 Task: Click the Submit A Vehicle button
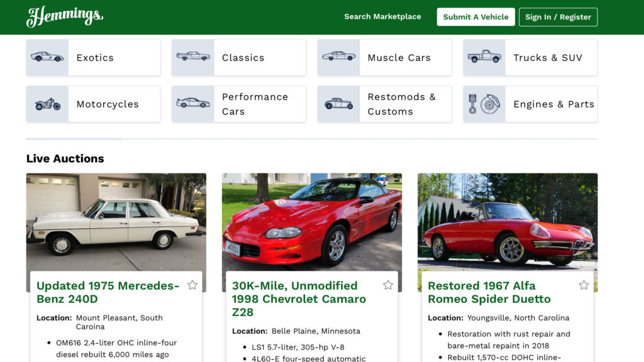click(476, 16)
